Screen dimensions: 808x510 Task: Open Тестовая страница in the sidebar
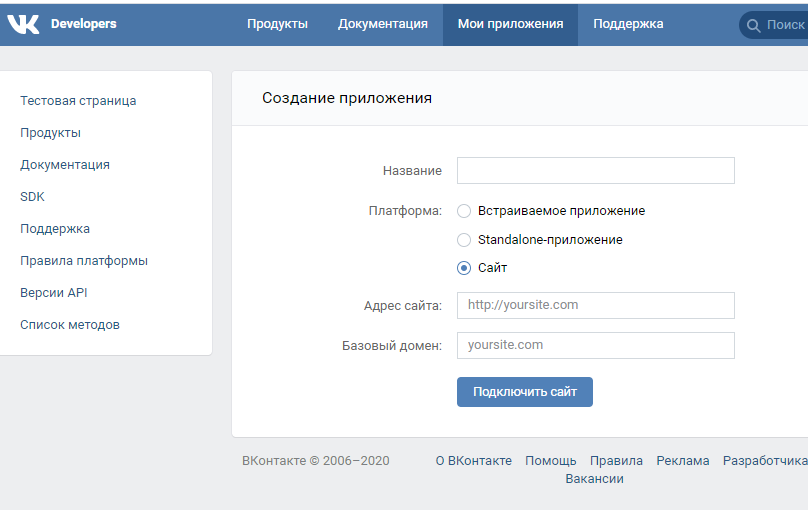[x=78, y=101]
